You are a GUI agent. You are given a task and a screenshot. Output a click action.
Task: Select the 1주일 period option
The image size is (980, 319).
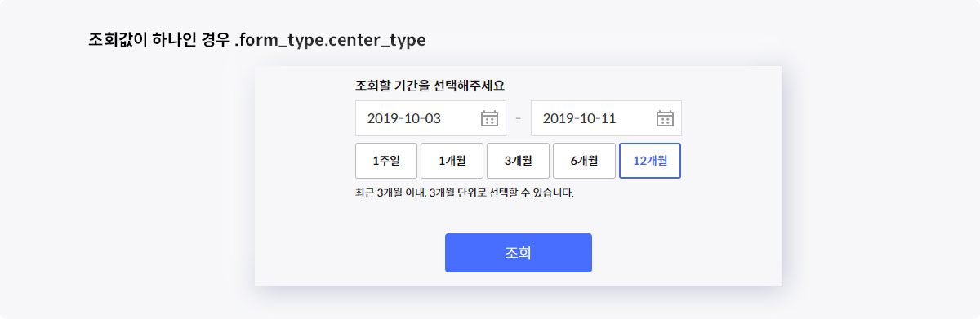pyautogui.click(x=386, y=161)
